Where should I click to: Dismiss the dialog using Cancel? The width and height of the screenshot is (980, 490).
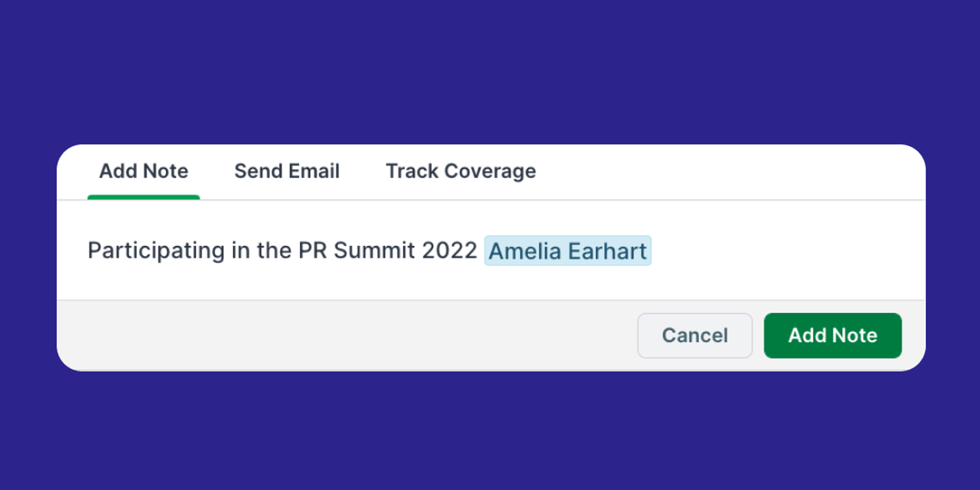(695, 335)
